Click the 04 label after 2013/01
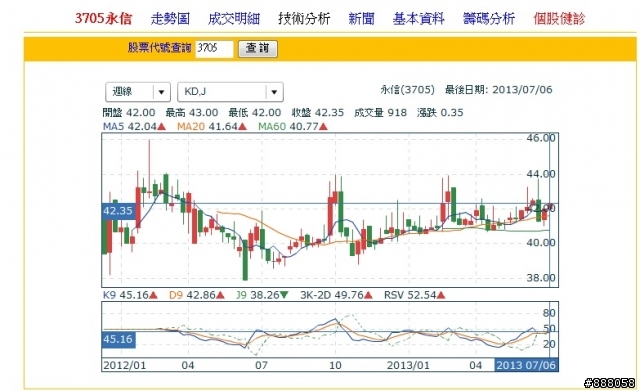Image resolution: width=640 pixels, height=391 pixels. (x=476, y=365)
